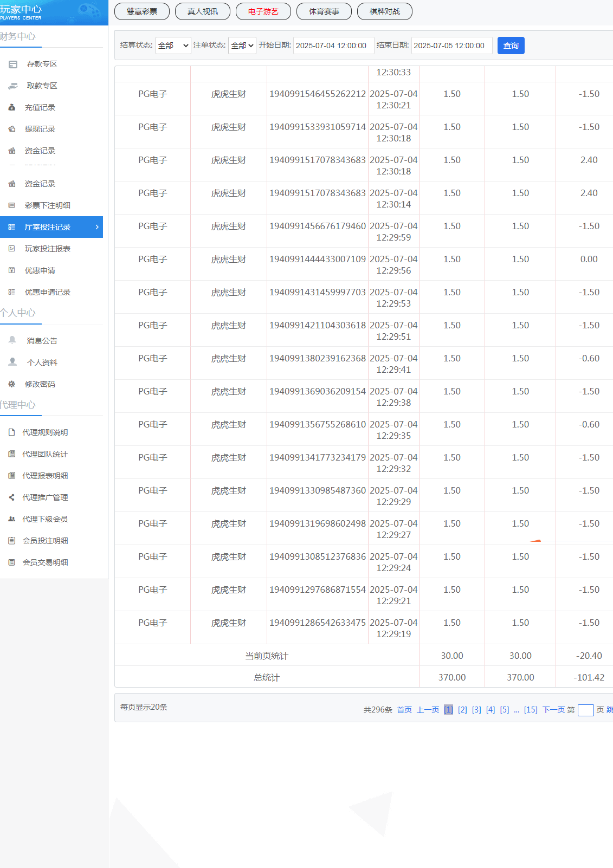Image resolution: width=613 pixels, height=868 pixels.
Task: Click the agent subordinate members icon
Action: point(12,519)
